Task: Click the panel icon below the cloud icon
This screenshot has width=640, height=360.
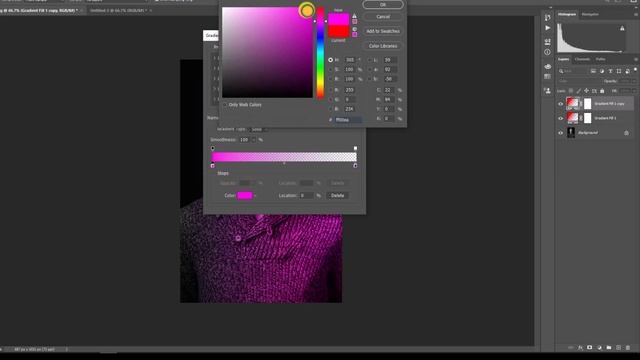Action: (547, 77)
